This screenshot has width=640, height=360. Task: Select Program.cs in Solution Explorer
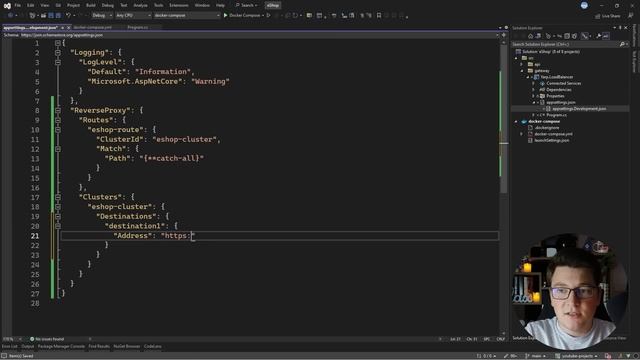click(556, 115)
